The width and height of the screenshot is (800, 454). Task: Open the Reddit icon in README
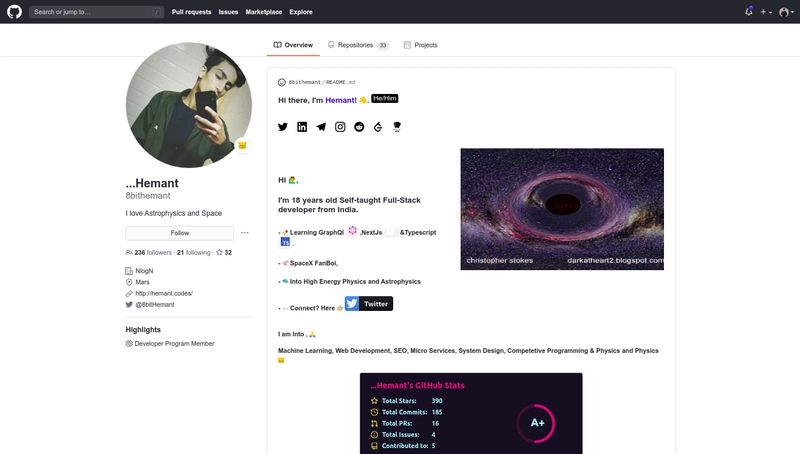(359, 127)
